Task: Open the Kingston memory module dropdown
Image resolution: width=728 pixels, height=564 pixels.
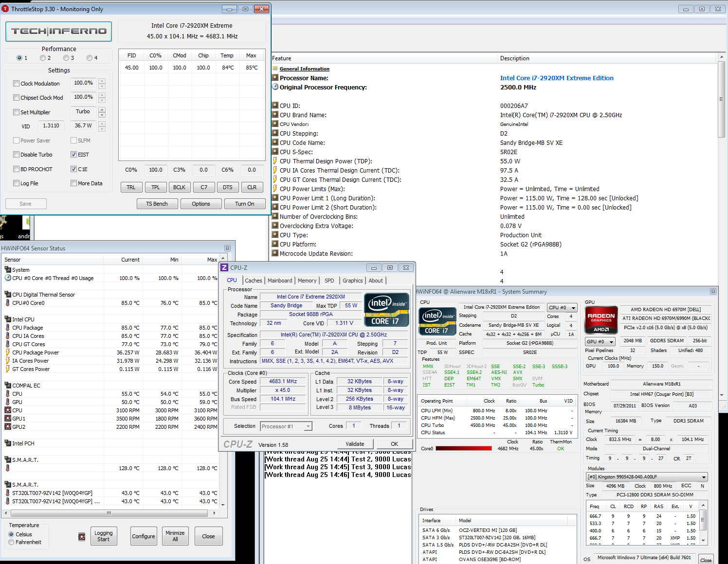Action: (647, 477)
